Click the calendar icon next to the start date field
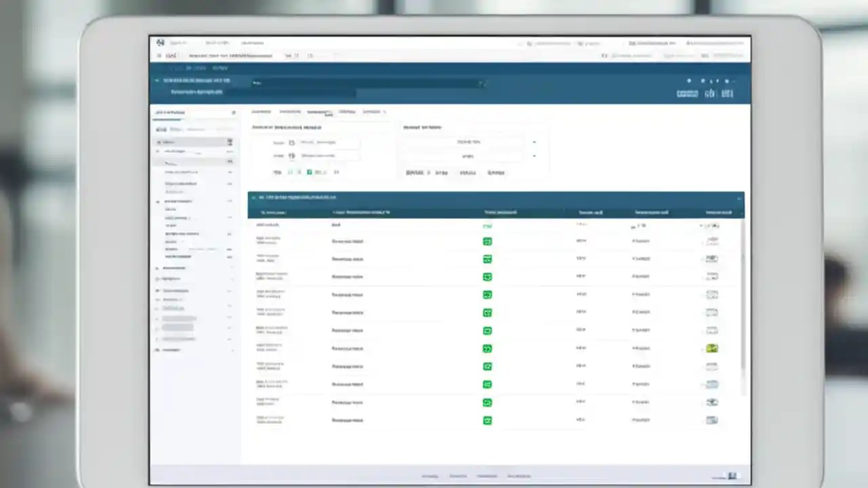Viewport: 868px width, 488px height. (x=291, y=142)
